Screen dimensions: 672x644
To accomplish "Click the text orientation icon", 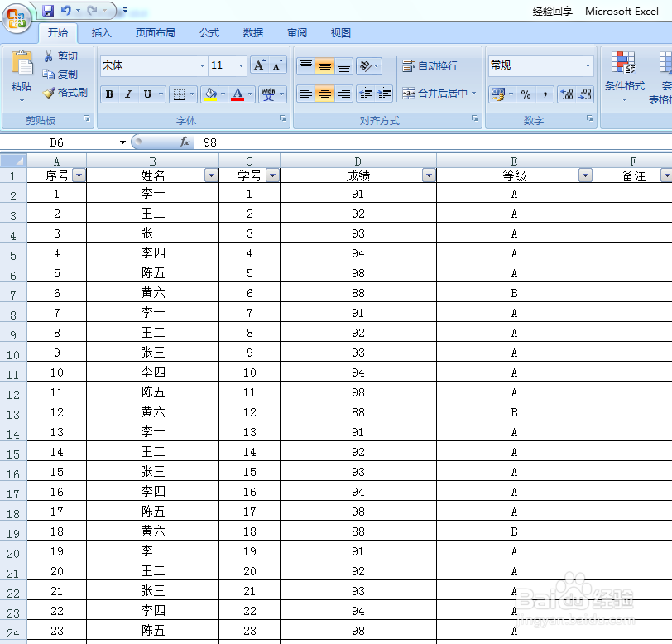I will tap(366, 66).
